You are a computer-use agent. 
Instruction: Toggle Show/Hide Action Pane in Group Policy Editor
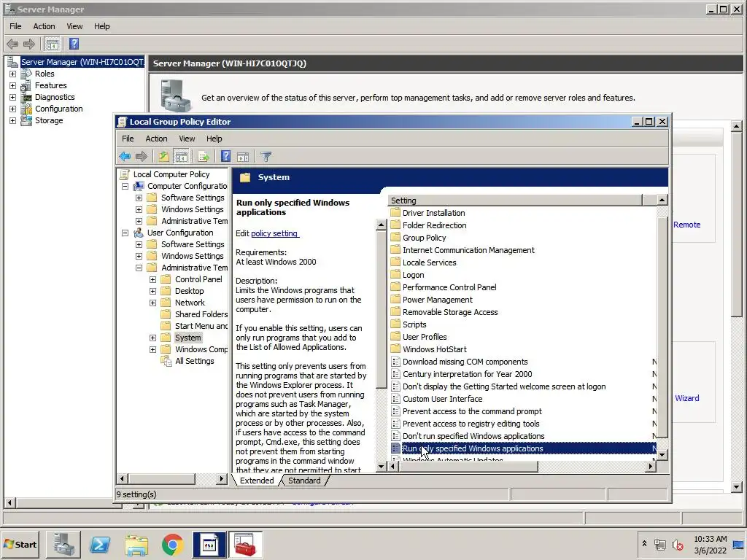coord(243,156)
